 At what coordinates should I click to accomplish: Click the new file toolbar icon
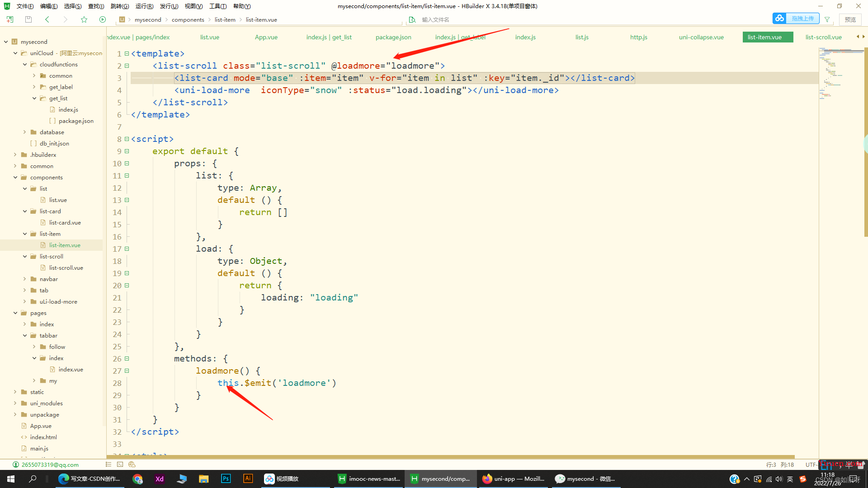pyautogui.click(x=10, y=19)
